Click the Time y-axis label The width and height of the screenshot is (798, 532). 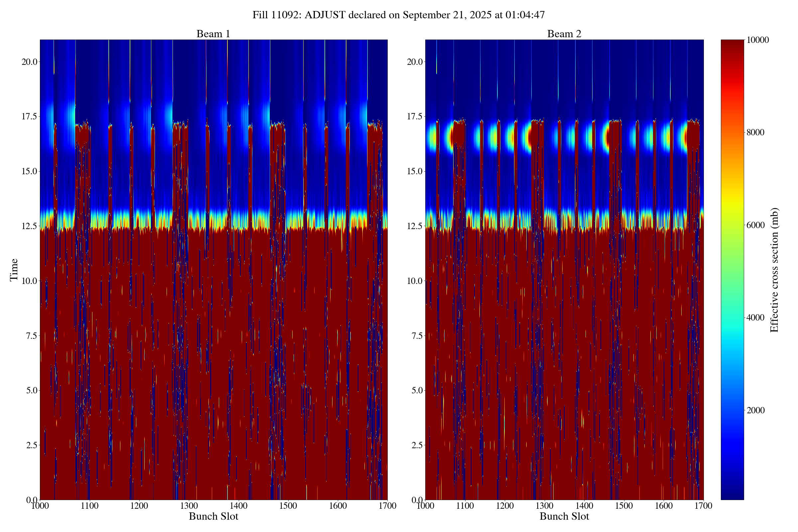14,270
